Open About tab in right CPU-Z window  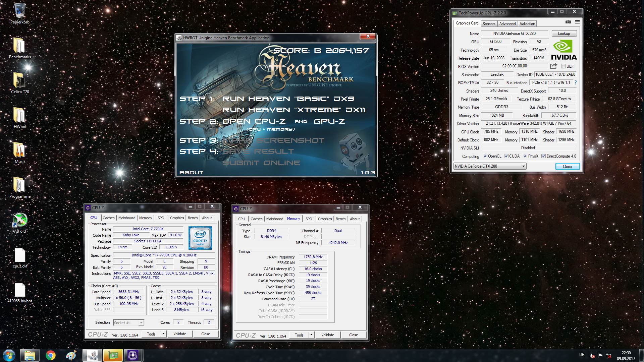(355, 219)
